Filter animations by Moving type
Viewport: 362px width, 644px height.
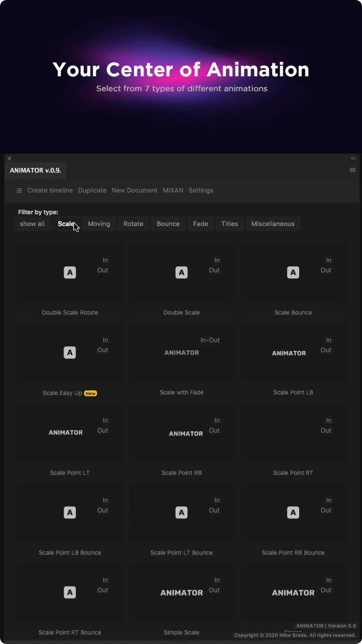(x=99, y=224)
